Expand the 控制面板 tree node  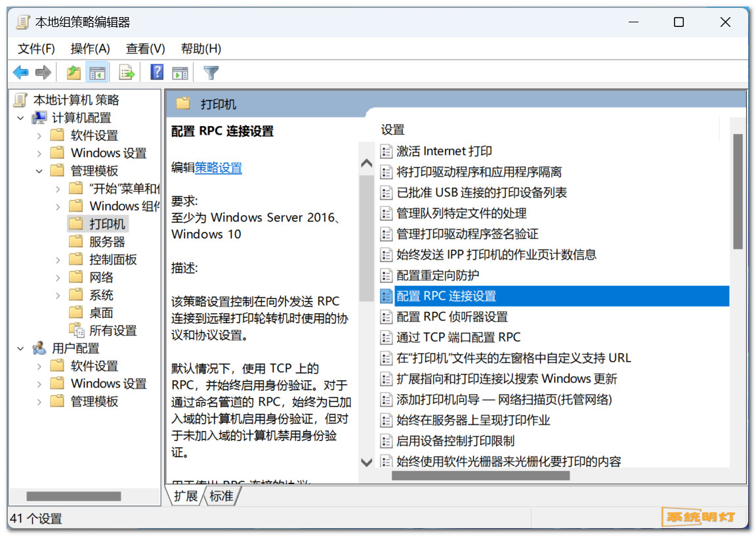coord(58,260)
